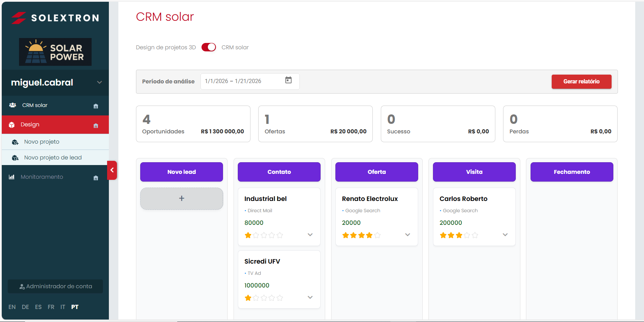Collapse the sidebar using the red arrow handle
Screen dimensions: 644x322
pyautogui.click(x=112, y=170)
